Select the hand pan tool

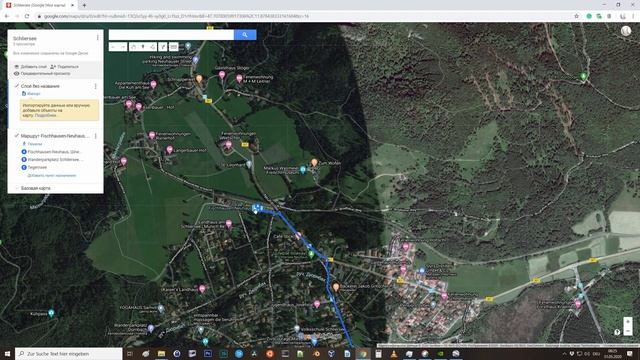(133, 47)
